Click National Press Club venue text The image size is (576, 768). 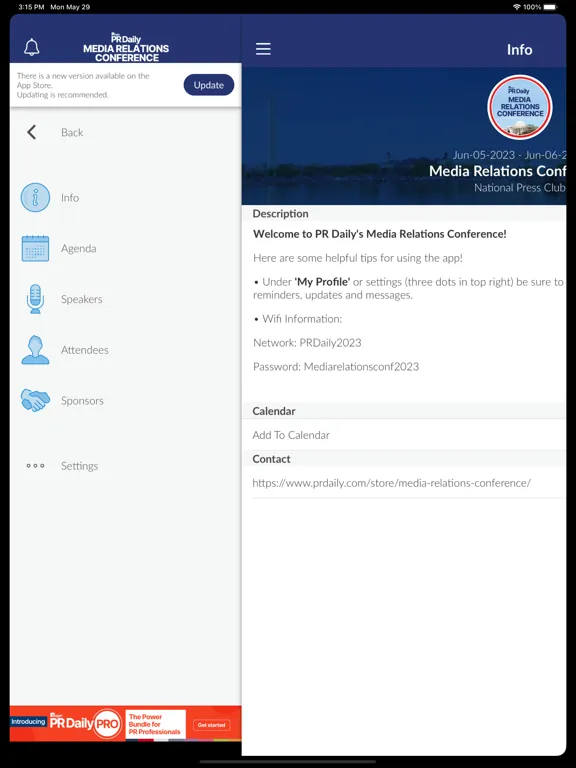[x=520, y=188]
